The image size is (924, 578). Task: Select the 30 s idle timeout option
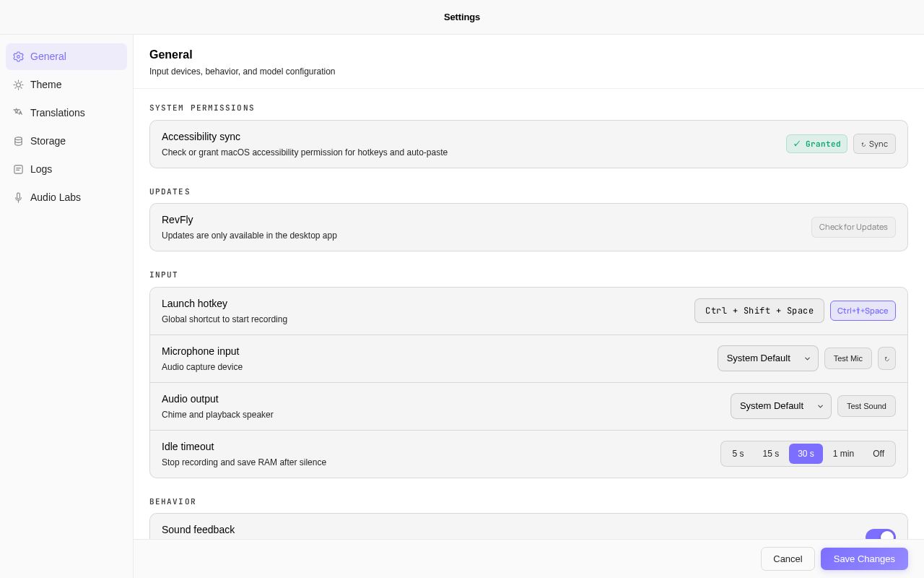(806, 454)
